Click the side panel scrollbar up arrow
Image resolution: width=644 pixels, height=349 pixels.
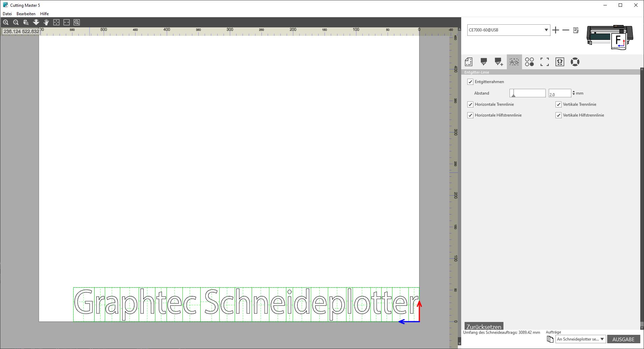642,70
